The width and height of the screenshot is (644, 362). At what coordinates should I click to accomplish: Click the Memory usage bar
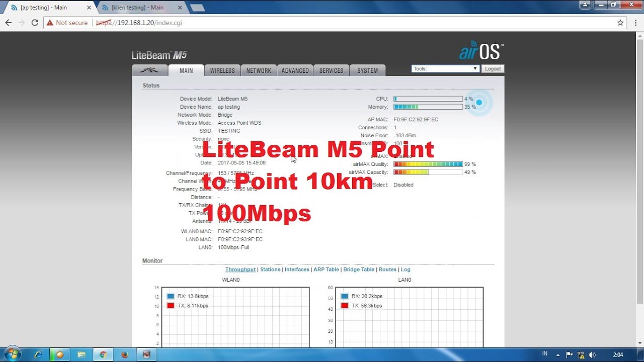[428, 107]
